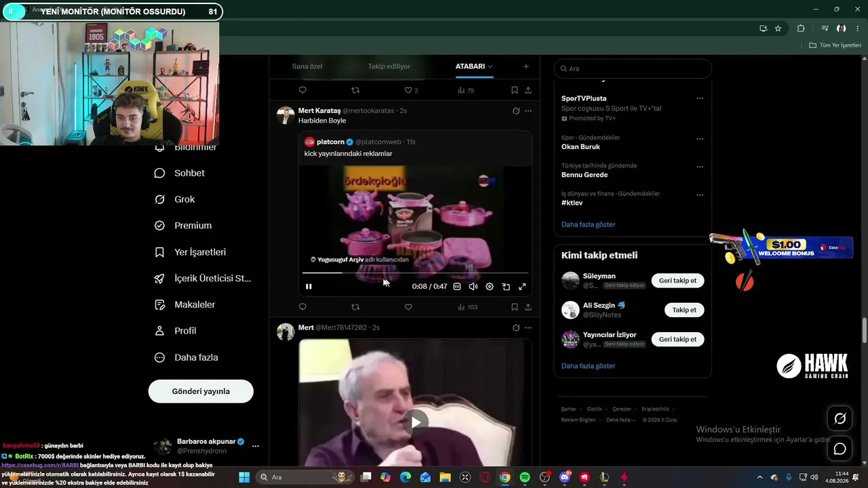Play the video in Mert78147202's post

point(416,422)
